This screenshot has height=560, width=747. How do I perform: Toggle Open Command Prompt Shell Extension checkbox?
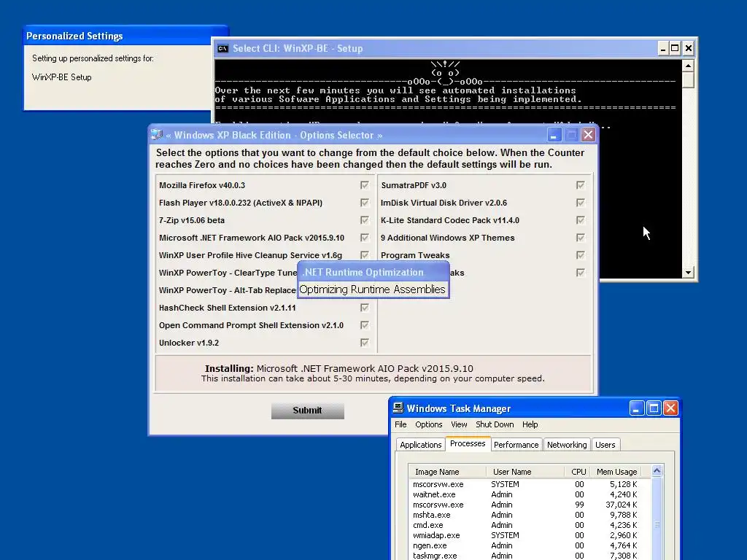365,325
